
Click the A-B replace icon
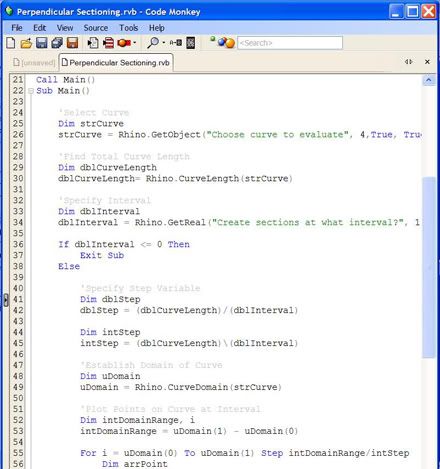point(176,43)
